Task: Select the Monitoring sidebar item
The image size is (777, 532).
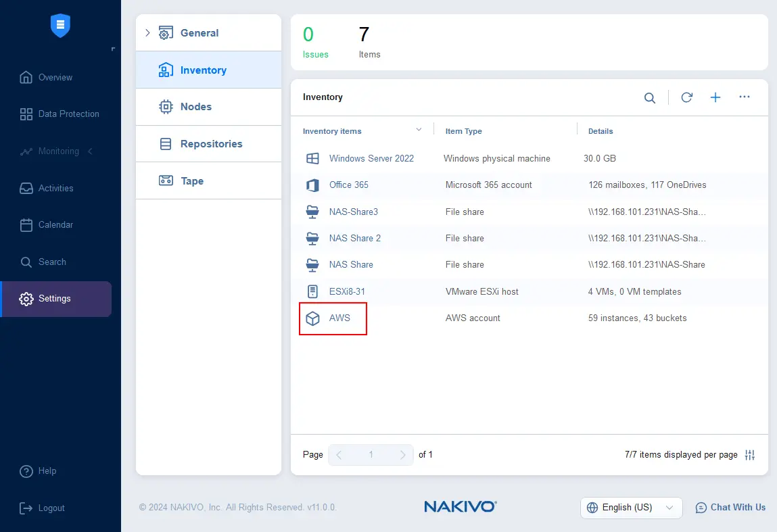Action: 49,151
